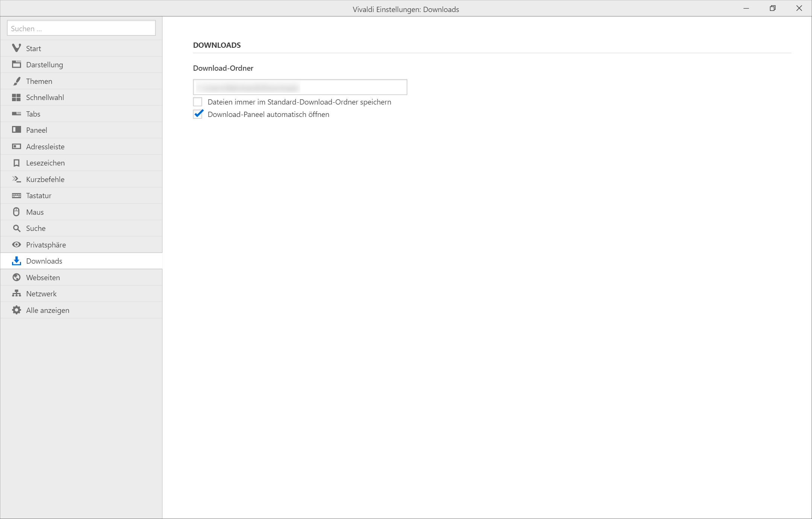Click the network icon for Netzwerk

coord(16,294)
